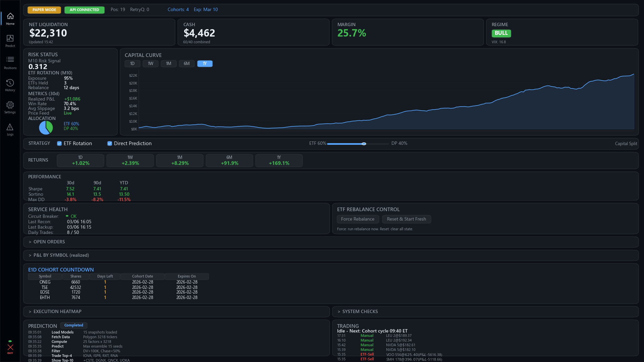This screenshot has width=644, height=362.
Task: Select the 1D returns tile
Action: point(80,160)
